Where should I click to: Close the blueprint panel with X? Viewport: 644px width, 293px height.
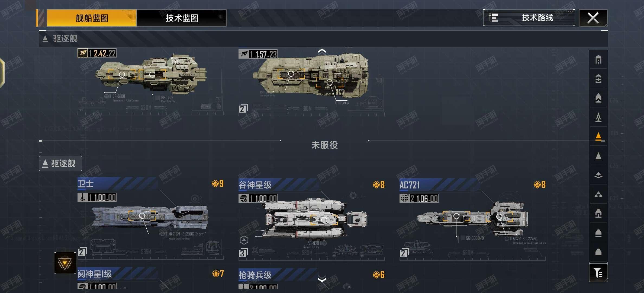(x=593, y=18)
